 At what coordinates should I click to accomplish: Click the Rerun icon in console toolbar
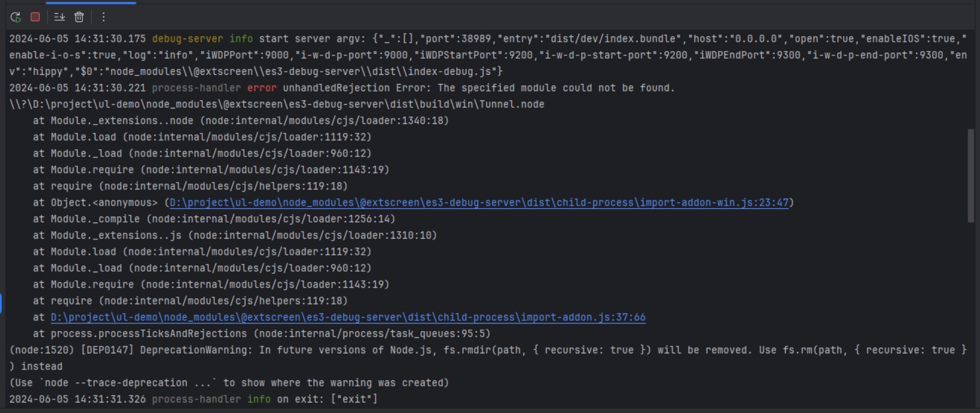(16, 17)
